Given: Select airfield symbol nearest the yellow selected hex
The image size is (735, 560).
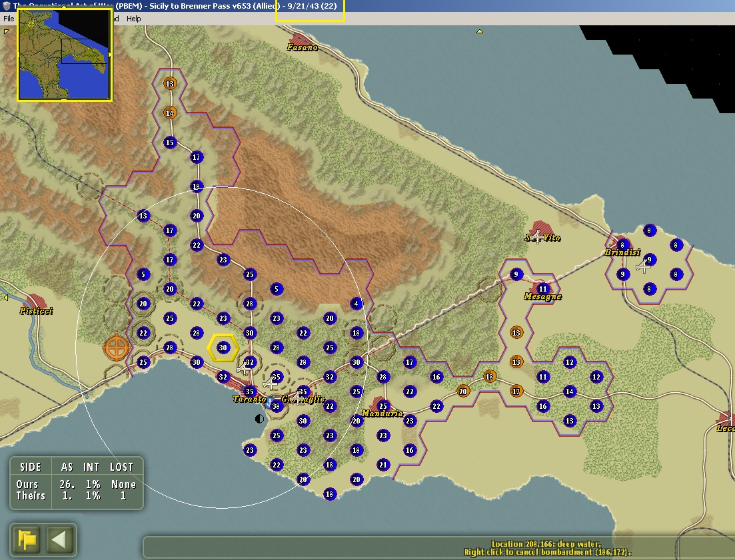Looking at the screenshot, I should (x=244, y=369).
